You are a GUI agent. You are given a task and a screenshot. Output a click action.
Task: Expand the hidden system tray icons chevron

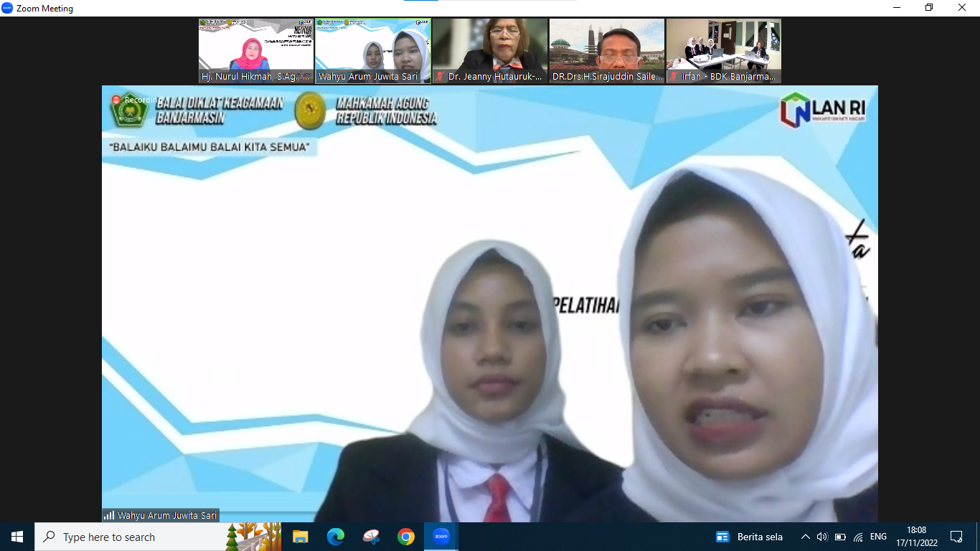(805, 537)
